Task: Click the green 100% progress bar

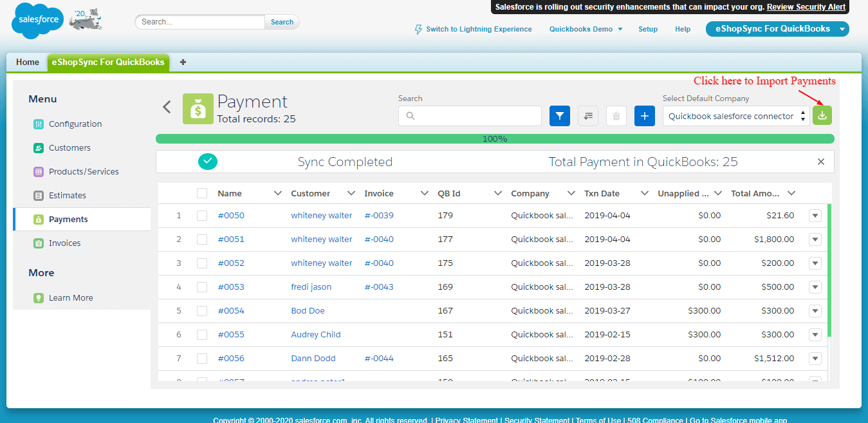Action: pos(494,138)
